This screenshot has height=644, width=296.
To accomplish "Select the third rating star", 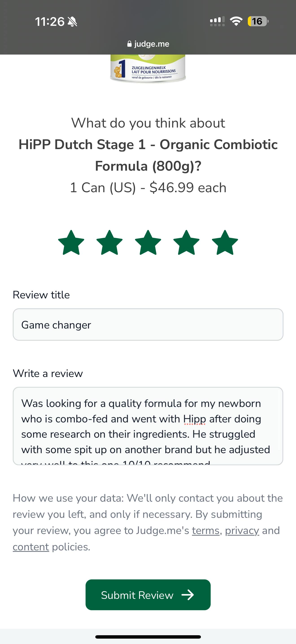I will 148,243.
